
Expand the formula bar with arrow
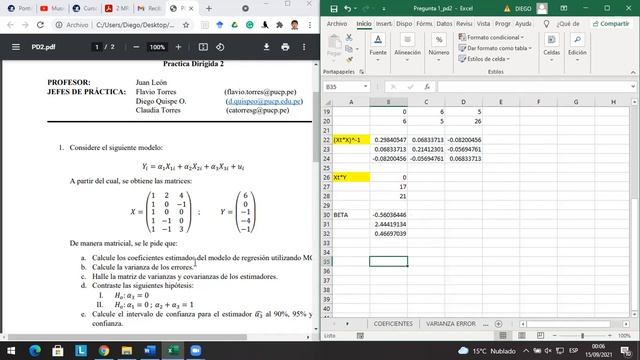tap(633, 87)
